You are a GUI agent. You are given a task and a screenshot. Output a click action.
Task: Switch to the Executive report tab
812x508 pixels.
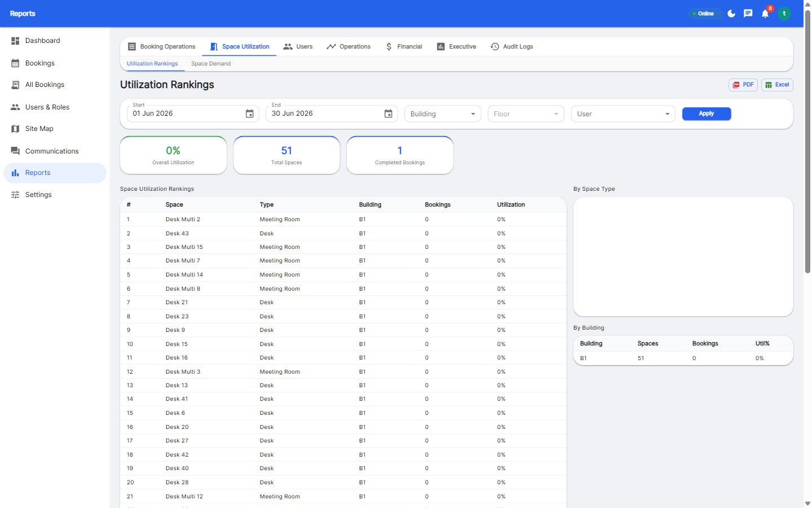456,47
